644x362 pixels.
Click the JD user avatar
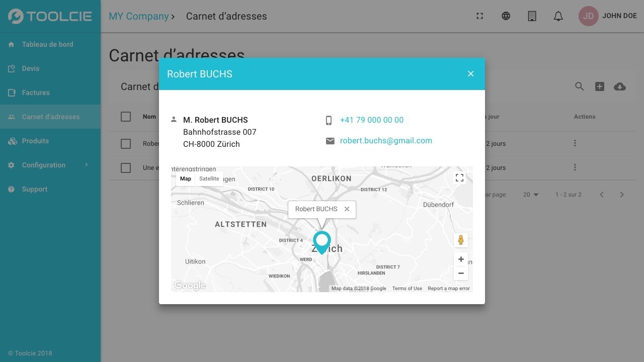588,16
